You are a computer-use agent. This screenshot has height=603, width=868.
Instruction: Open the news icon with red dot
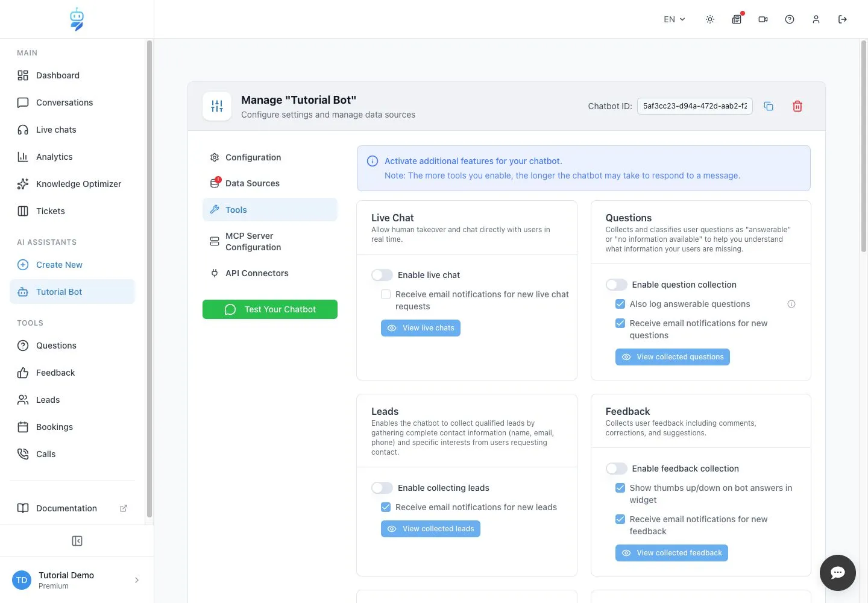(737, 19)
